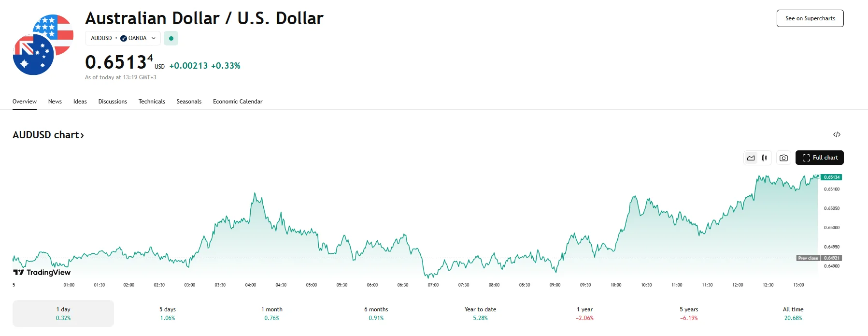This screenshot has width=868, height=336.
Task: Open the Economic Calendar tab
Action: click(238, 102)
